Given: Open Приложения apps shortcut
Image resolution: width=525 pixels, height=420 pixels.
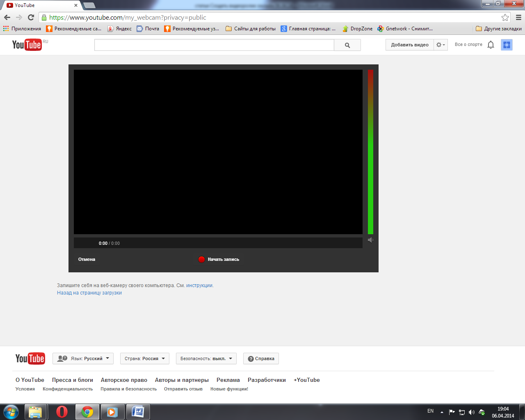Looking at the screenshot, I should pos(22,29).
